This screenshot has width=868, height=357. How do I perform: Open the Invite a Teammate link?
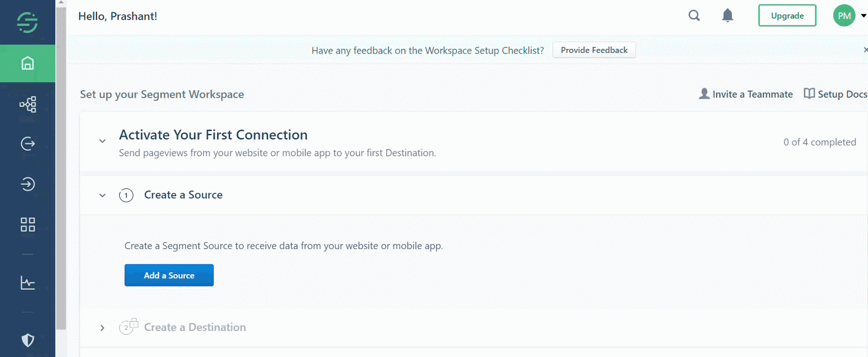click(746, 94)
